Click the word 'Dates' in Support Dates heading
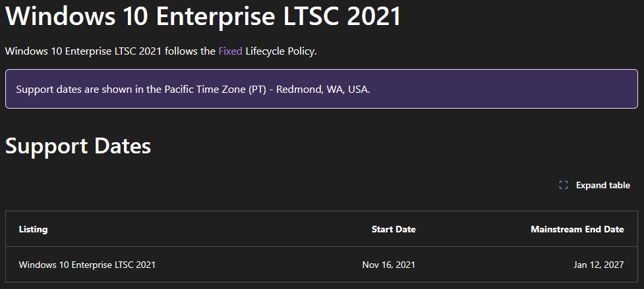 (117, 146)
